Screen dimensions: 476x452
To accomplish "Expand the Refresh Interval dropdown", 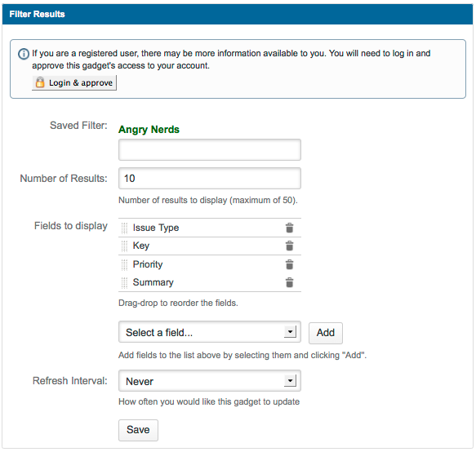I will pos(210,381).
